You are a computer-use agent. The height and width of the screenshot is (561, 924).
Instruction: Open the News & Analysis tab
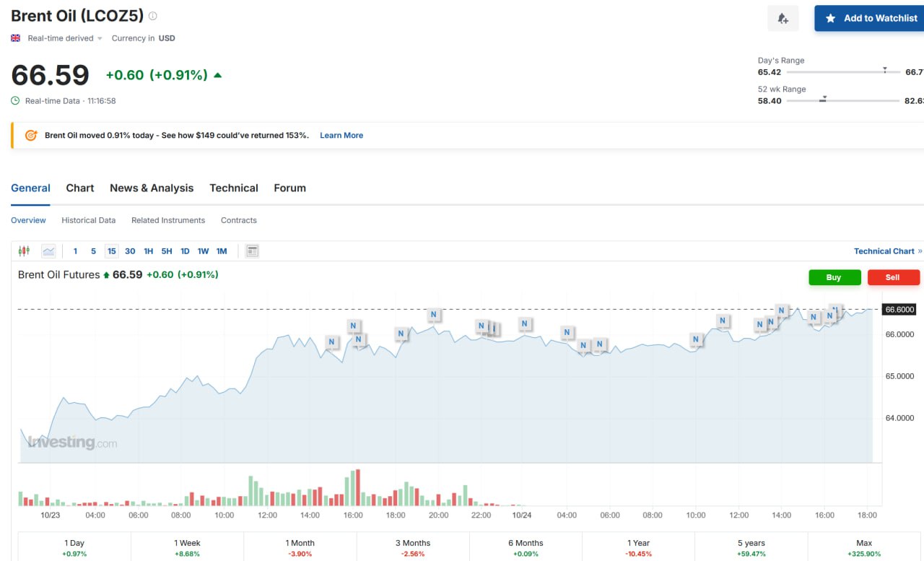152,188
